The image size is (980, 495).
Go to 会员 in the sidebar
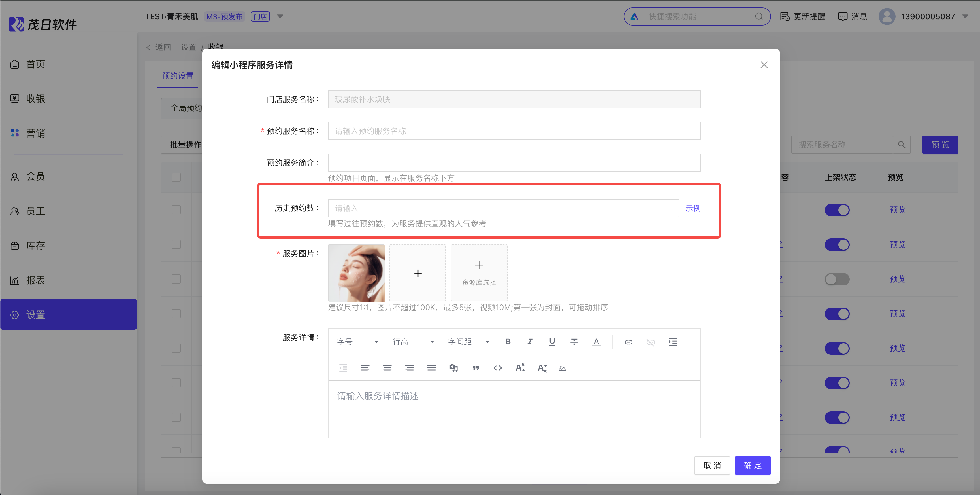(35, 177)
